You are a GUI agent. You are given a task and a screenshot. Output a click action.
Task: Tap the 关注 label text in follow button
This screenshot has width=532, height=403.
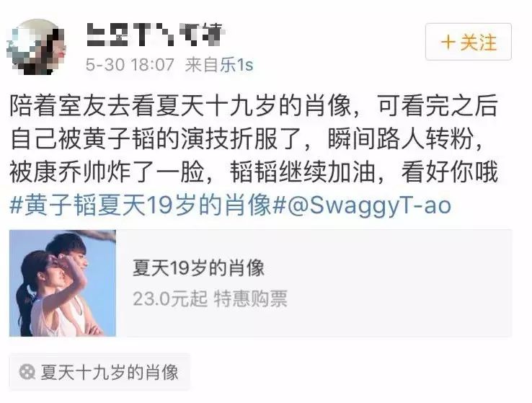coord(479,43)
